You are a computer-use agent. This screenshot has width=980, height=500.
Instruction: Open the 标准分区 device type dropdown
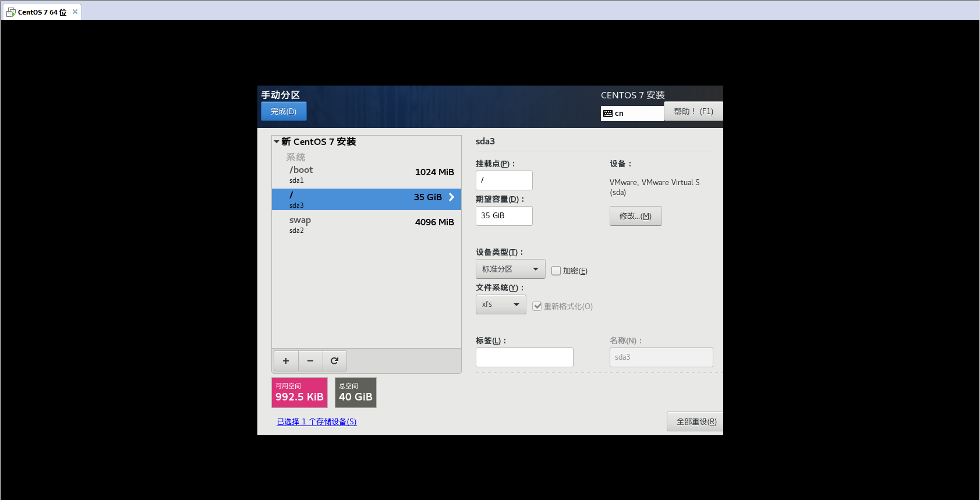tap(511, 269)
